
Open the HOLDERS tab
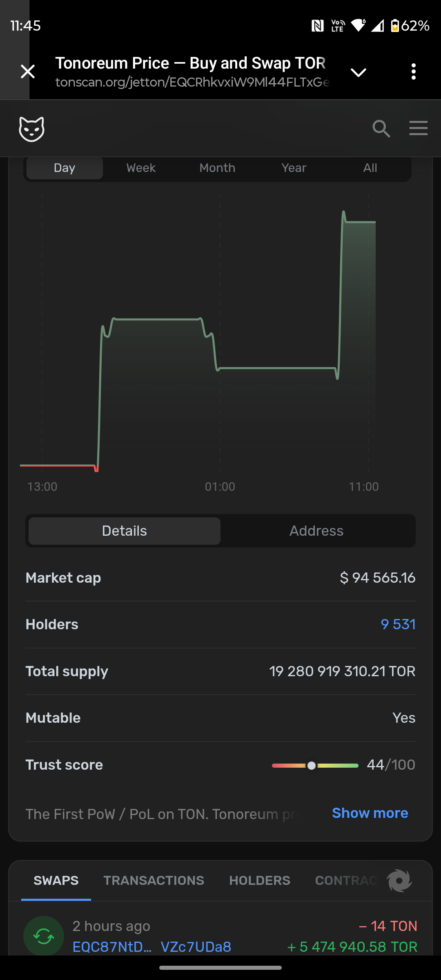click(260, 880)
